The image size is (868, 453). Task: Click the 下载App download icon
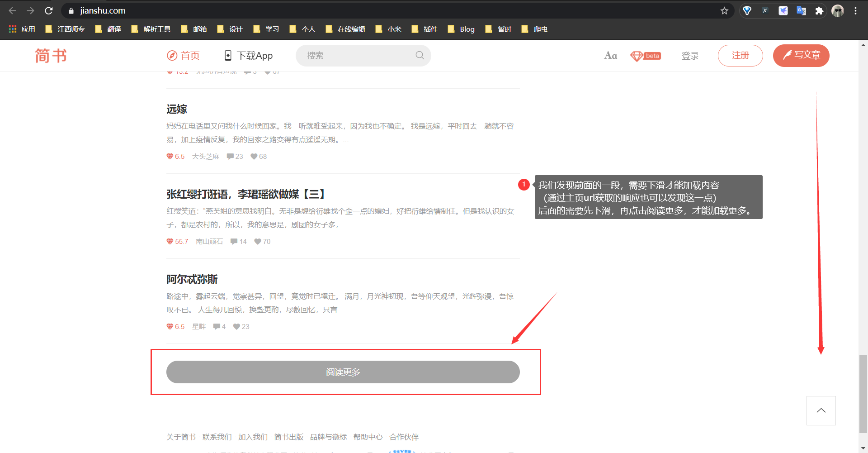(x=228, y=55)
